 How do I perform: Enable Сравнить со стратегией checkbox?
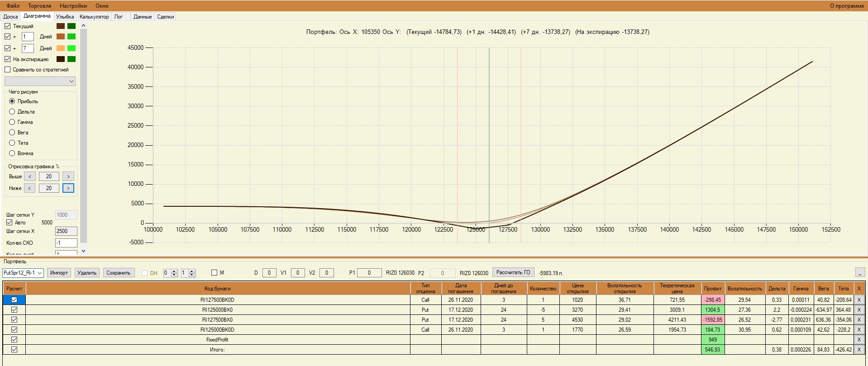(x=7, y=70)
